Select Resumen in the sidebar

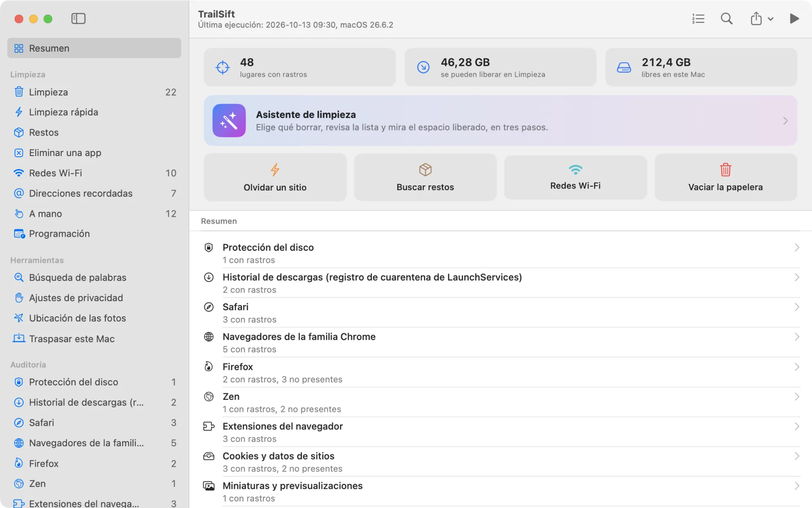point(94,48)
